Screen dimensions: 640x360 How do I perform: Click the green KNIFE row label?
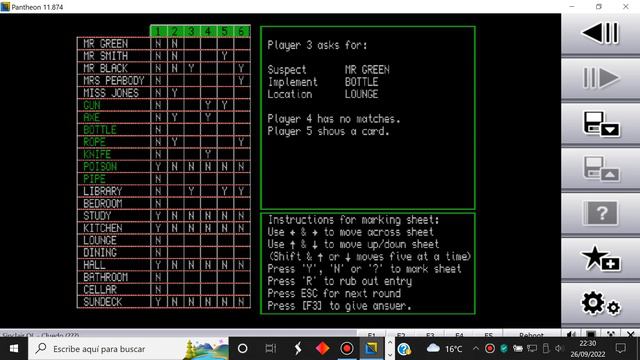[x=97, y=154]
